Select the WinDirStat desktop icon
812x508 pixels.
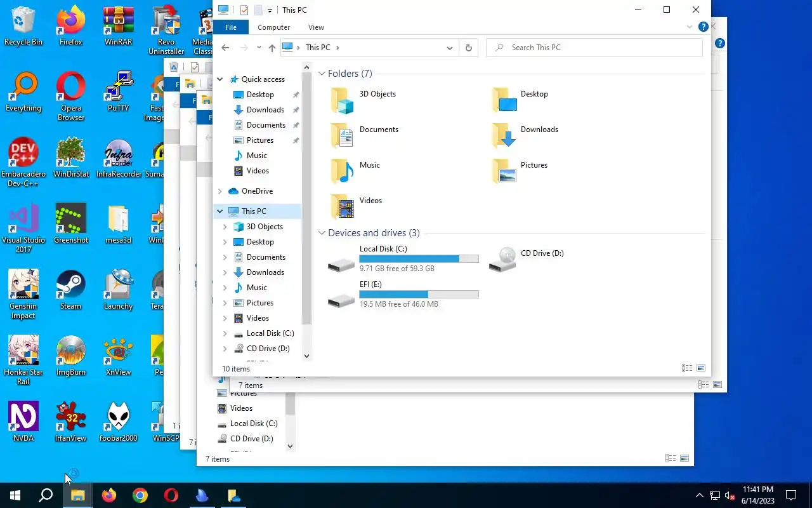click(x=71, y=159)
